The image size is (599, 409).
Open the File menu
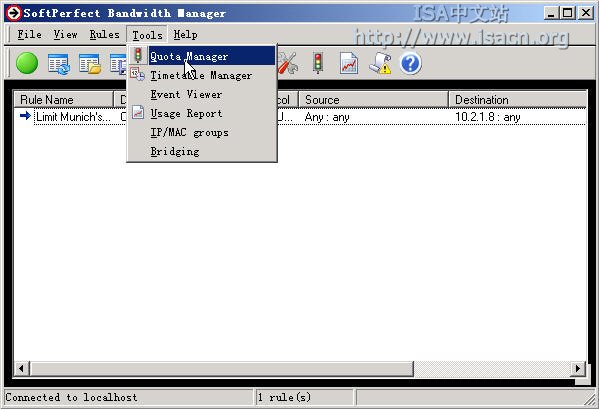click(x=29, y=34)
